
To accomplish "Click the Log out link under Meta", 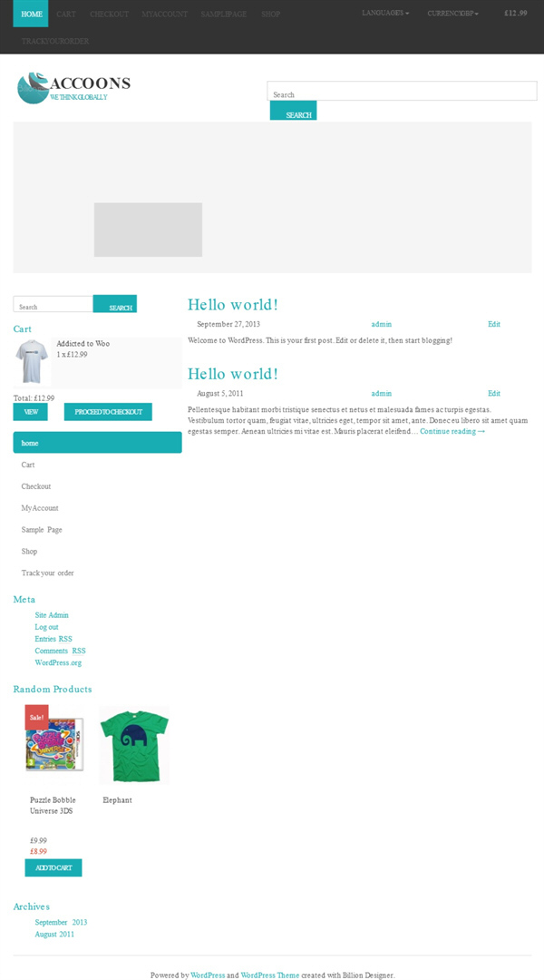I will point(47,627).
